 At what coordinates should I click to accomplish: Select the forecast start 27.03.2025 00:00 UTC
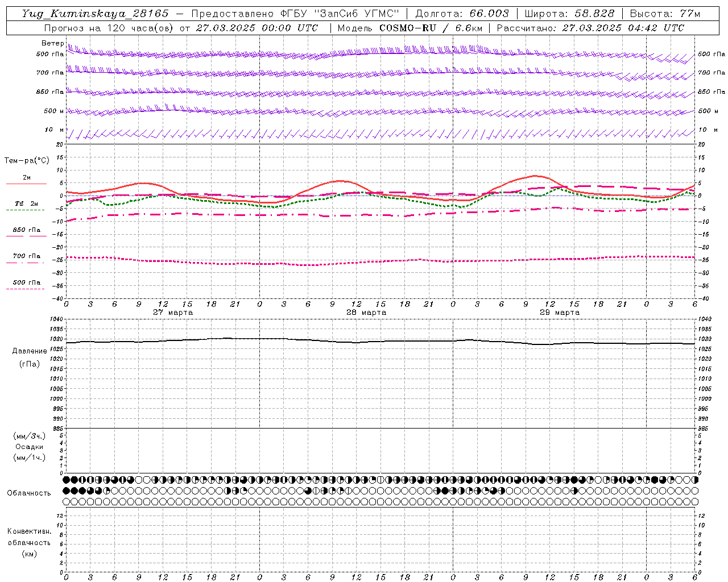pyautogui.click(x=257, y=28)
